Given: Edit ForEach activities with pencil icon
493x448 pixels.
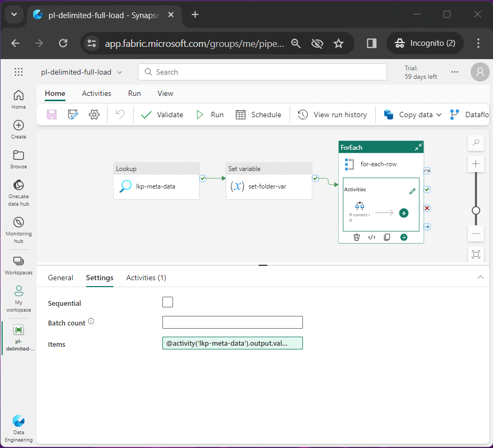Looking at the screenshot, I should (x=412, y=191).
